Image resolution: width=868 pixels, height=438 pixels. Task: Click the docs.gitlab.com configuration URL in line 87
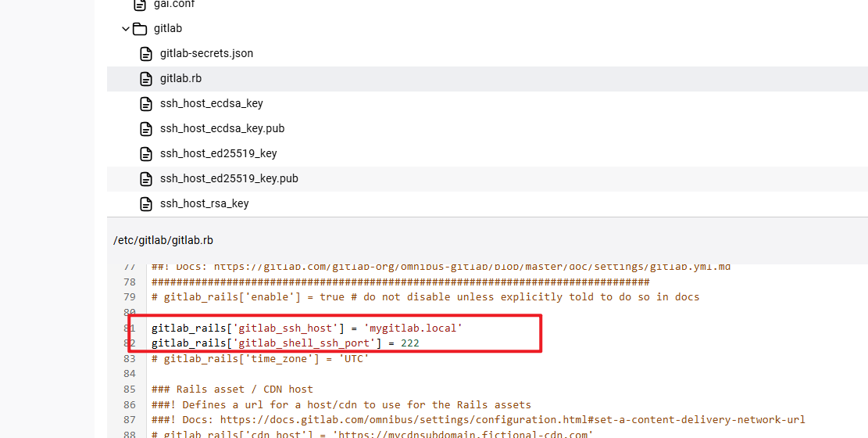513,420
